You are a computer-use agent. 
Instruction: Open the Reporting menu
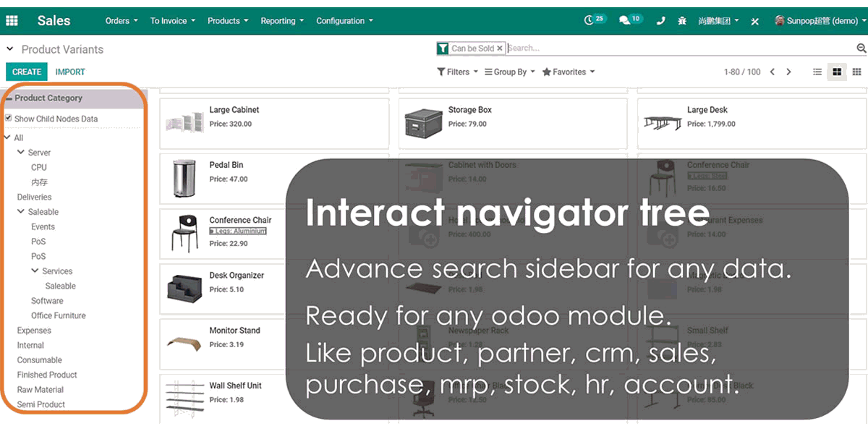[282, 21]
